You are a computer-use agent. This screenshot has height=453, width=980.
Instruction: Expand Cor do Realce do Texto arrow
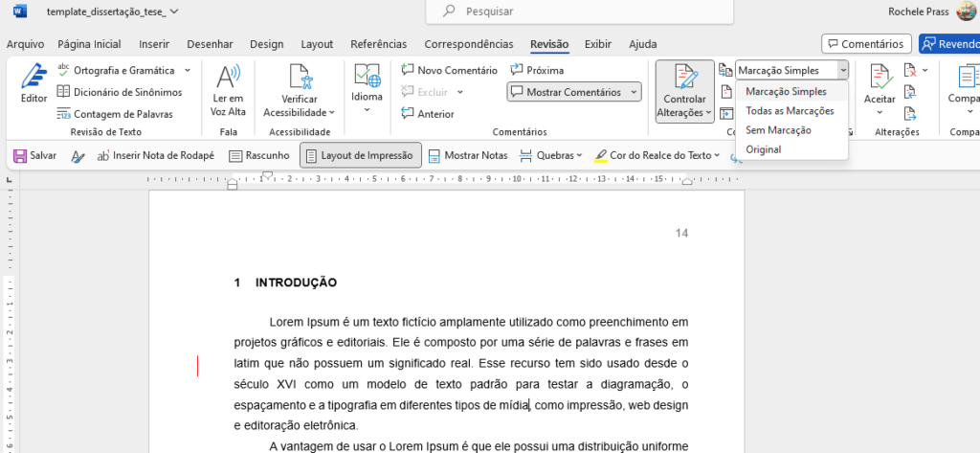[717, 155]
